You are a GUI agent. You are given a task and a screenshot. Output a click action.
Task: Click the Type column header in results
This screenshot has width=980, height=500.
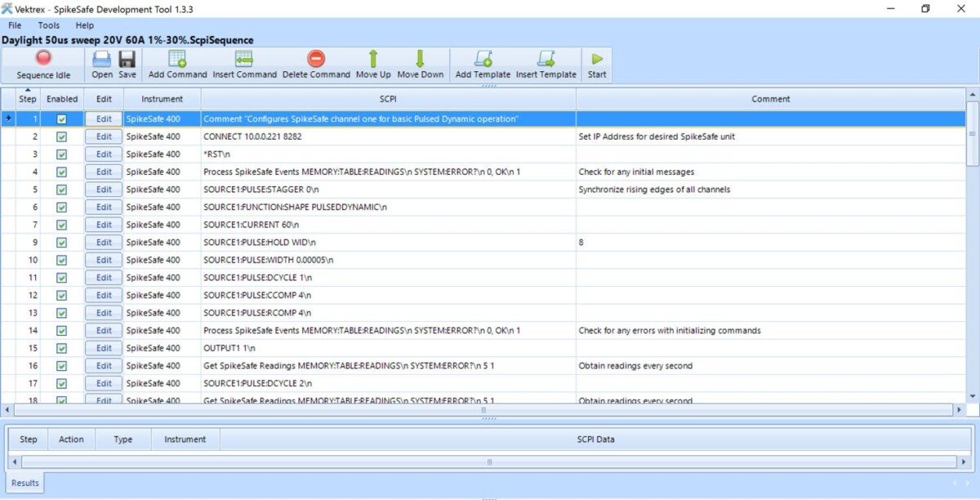(x=123, y=439)
